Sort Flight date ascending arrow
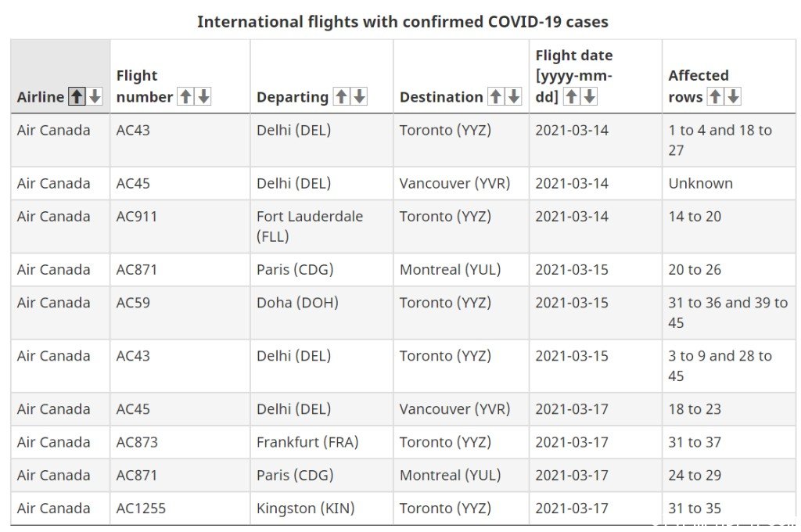 click(572, 96)
